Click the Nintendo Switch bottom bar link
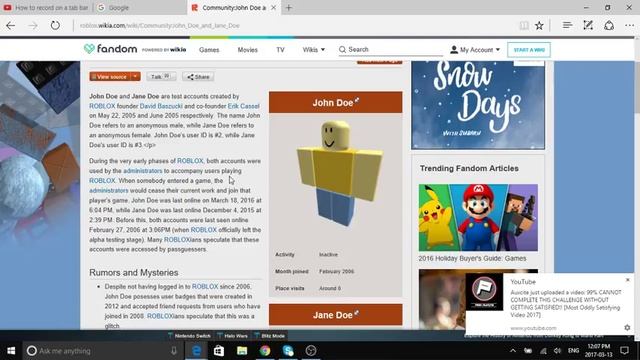Screen dimensions: 640x360 189,336
